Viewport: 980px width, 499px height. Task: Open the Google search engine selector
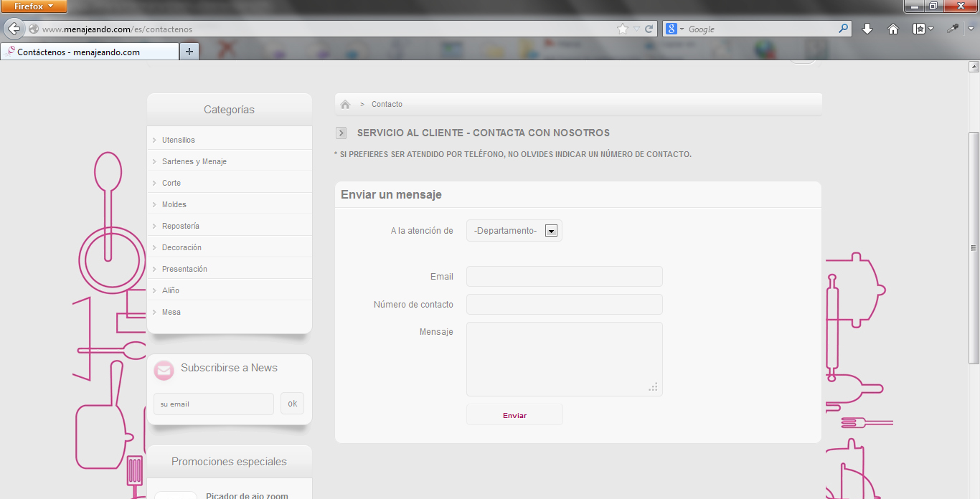(x=674, y=29)
